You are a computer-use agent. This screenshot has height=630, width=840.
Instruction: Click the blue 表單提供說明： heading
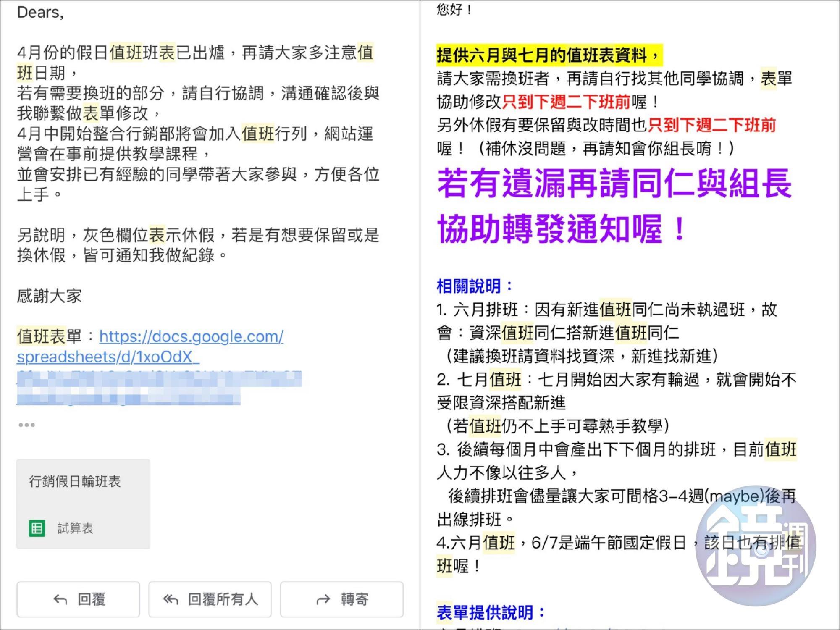(x=491, y=613)
